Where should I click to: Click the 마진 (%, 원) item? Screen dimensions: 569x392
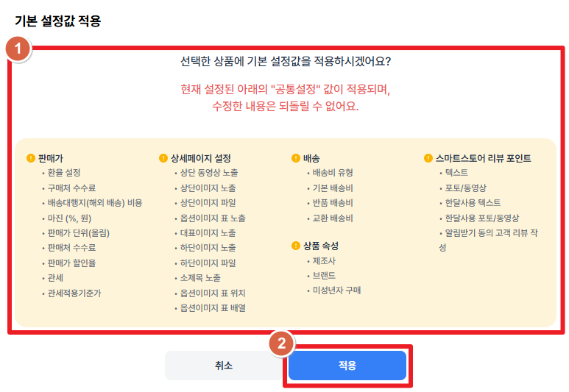point(69,218)
